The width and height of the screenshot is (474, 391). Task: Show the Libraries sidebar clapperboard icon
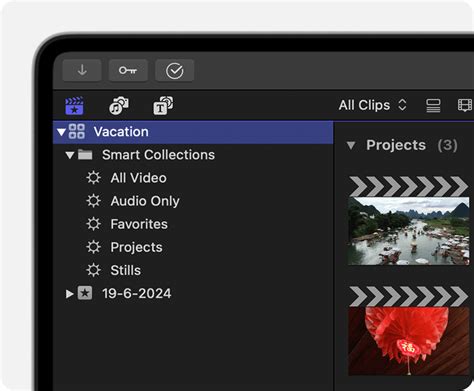click(x=74, y=106)
